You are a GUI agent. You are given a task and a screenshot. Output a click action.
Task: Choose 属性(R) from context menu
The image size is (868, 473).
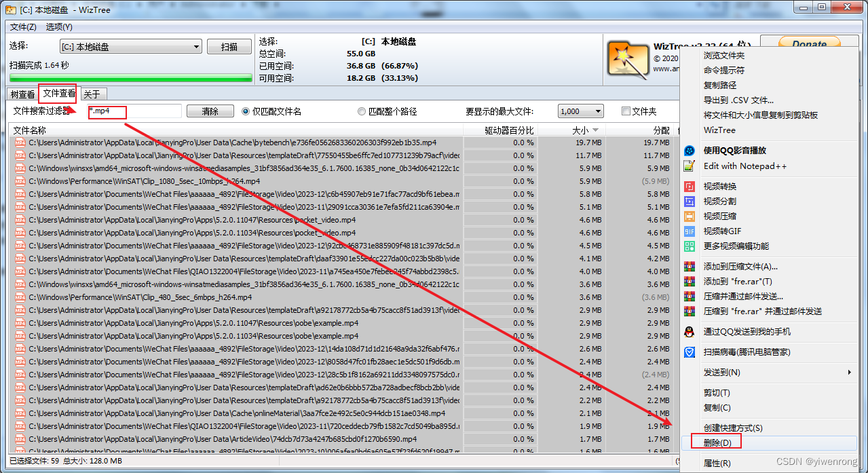[x=717, y=463]
